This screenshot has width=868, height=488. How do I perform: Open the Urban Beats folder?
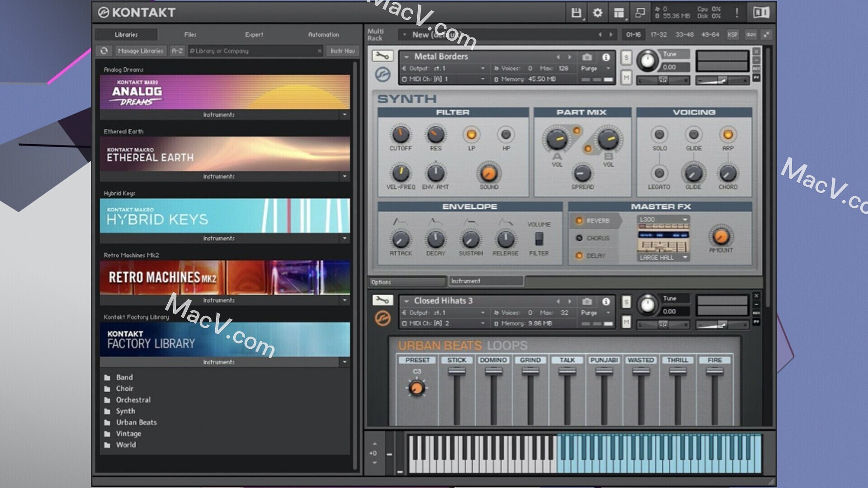pyautogui.click(x=136, y=422)
